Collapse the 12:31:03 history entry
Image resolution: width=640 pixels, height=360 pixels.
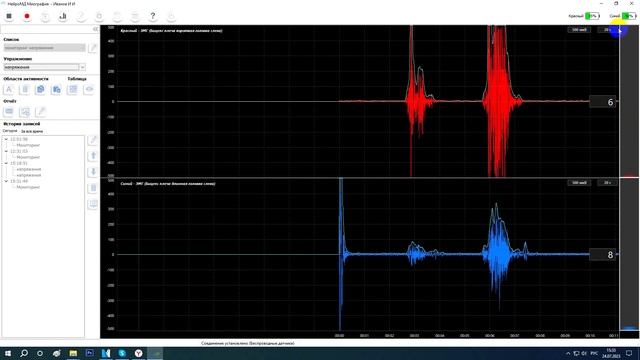[x=6, y=151]
